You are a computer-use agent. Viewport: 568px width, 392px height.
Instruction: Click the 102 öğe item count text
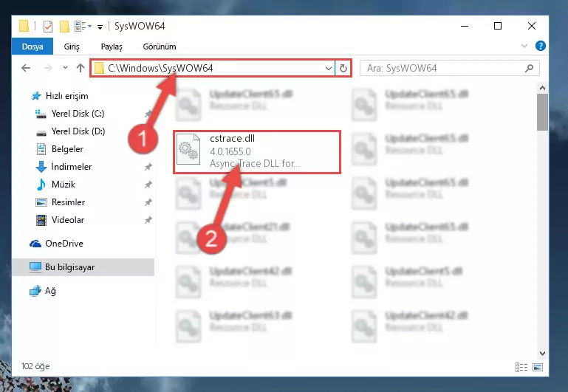coord(35,366)
